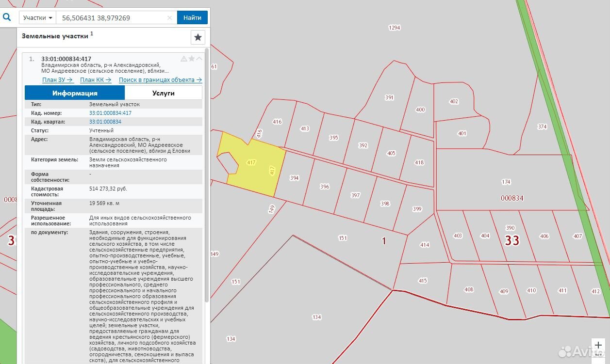The width and height of the screenshot is (610, 364).
Task: Click the coordinates search input field
Action: pos(112,18)
